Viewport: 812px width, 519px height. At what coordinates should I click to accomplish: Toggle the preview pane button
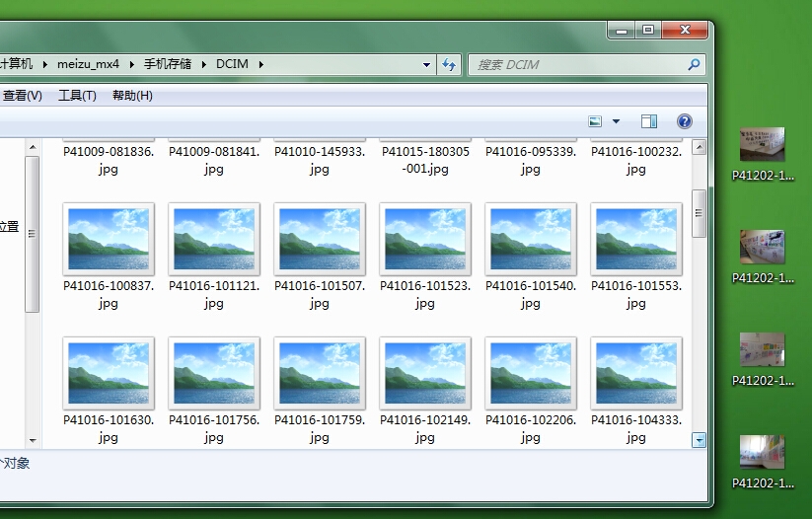[649, 121]
